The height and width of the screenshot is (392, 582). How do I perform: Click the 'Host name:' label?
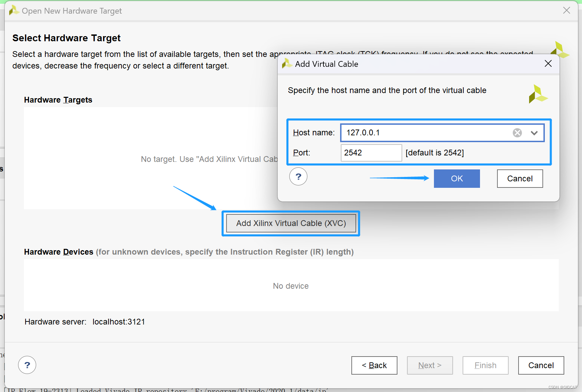(314, 133)
